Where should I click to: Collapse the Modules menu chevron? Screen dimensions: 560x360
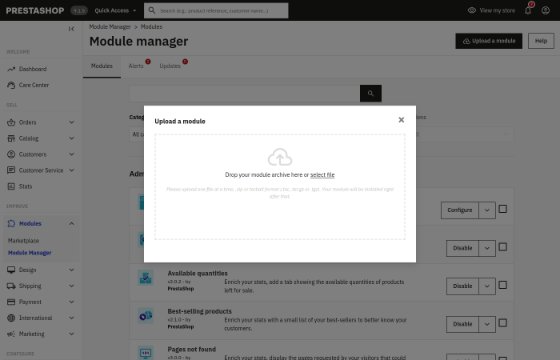coord(71,224)
